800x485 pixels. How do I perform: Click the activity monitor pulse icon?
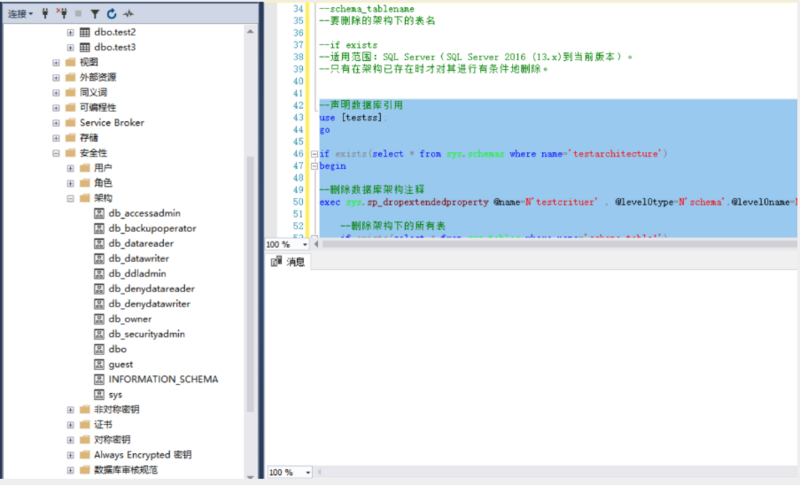128,14
